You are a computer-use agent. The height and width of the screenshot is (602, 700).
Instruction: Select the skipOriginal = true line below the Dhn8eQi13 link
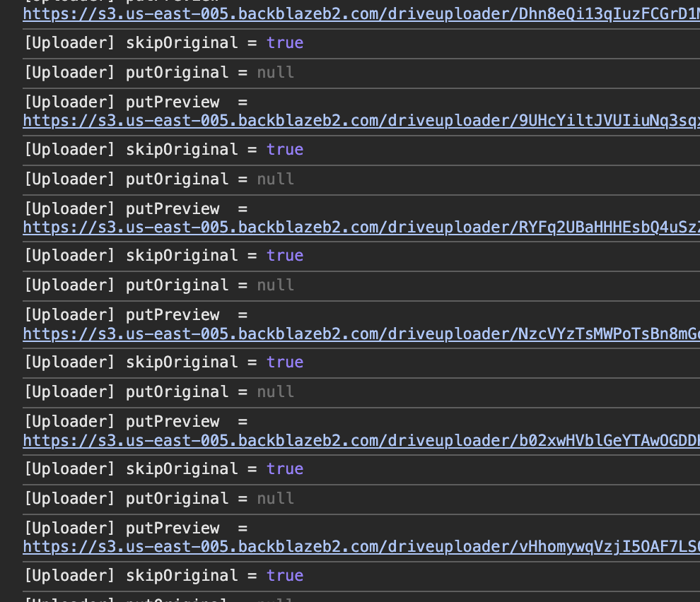164,43
